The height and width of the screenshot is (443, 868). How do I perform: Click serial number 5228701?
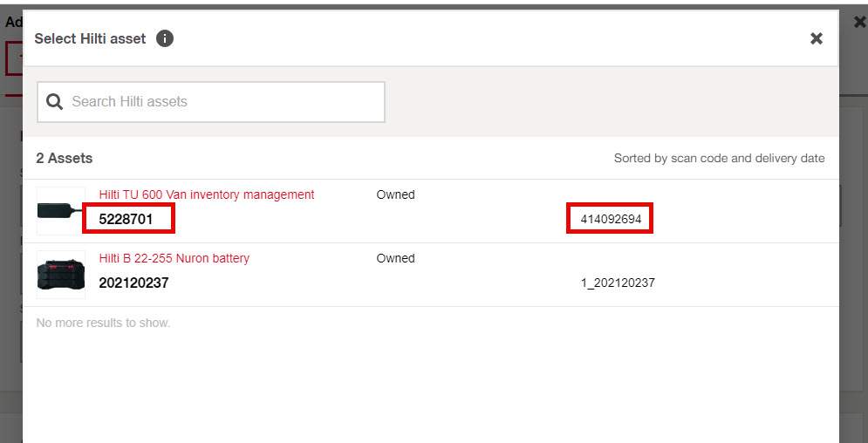coord(126,219)
